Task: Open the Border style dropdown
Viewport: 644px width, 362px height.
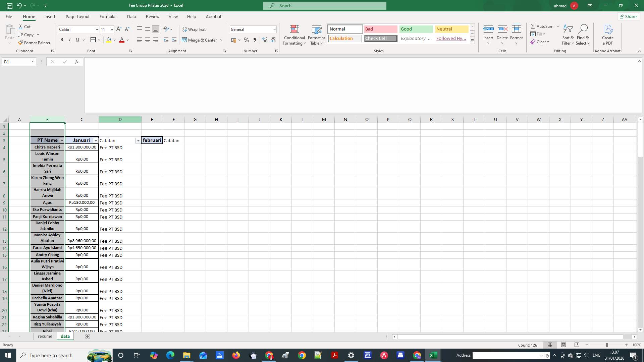Action: (x=99, y=40)
